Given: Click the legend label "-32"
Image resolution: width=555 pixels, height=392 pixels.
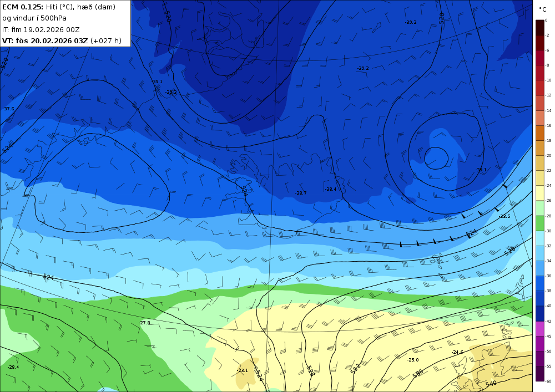Looking at the screenshot, I should 548,246.
